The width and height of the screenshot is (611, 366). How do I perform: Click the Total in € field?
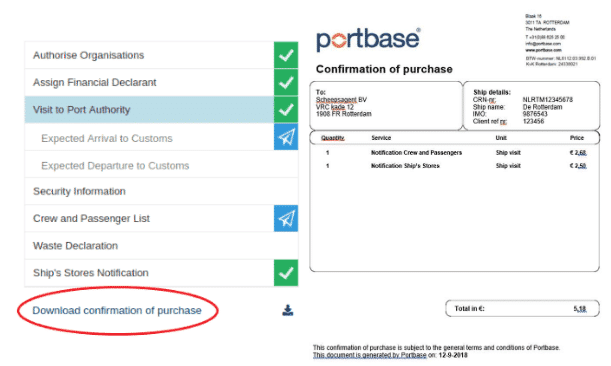coord(522,309)
